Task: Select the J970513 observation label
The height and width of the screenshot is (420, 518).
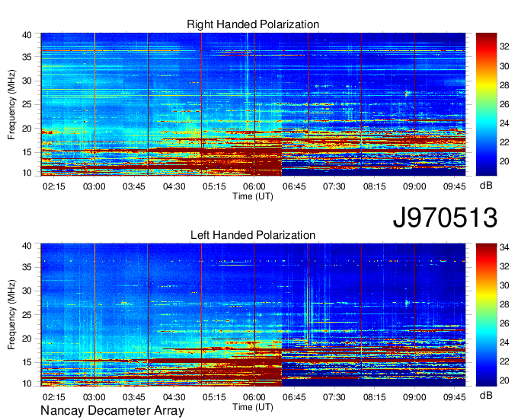Action: click(x=445, y=218)
